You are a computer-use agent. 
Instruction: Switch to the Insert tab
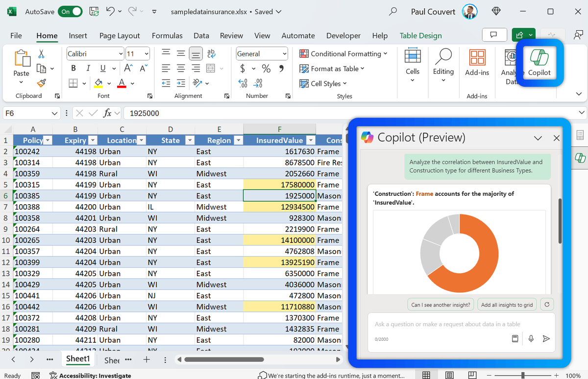(x=78, y=35)
